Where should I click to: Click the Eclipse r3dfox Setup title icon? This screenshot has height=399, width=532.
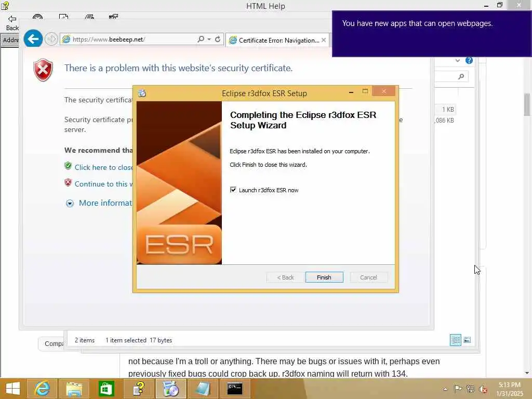[x=142, y=93]
